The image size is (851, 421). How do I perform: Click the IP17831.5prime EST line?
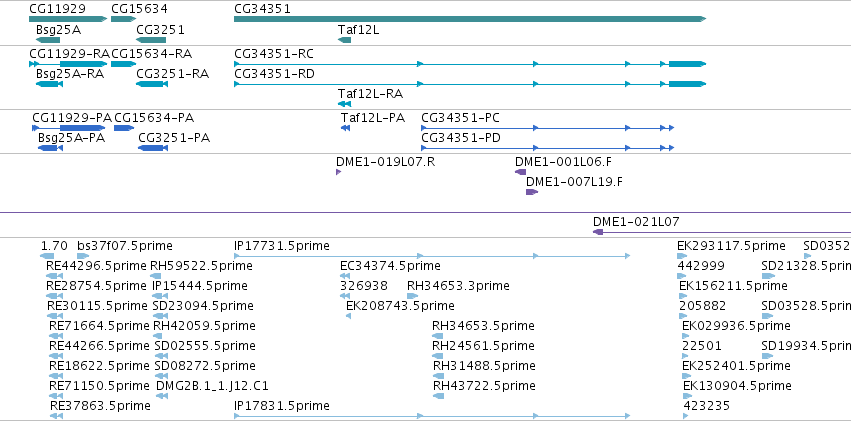432,416
